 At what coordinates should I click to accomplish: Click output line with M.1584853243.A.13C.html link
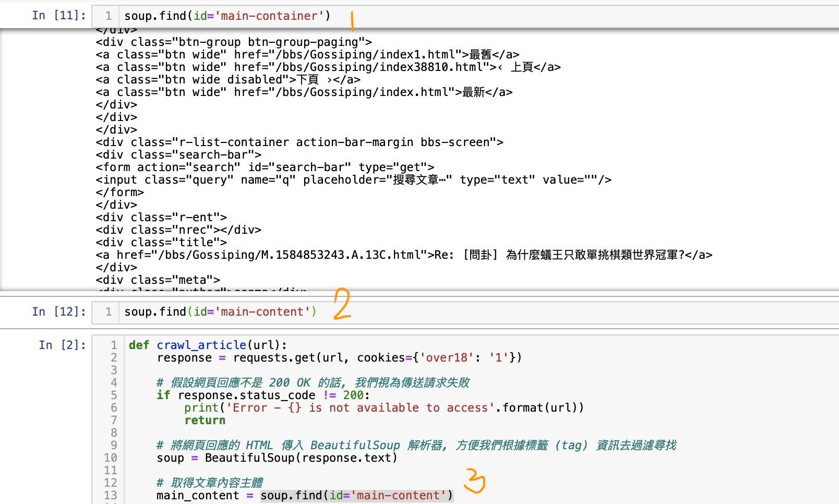(x=404, y=255)
